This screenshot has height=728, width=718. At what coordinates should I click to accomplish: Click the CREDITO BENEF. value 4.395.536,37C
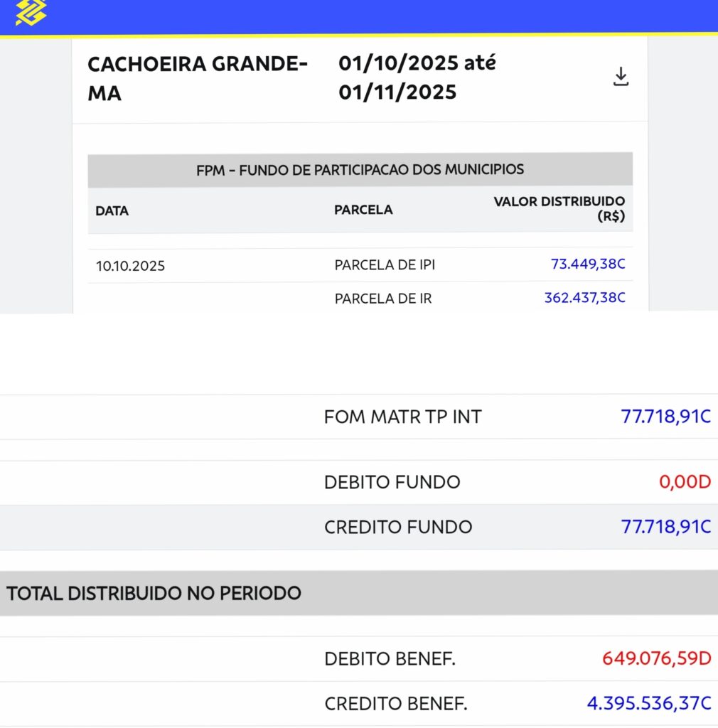(x=649, y=703)
